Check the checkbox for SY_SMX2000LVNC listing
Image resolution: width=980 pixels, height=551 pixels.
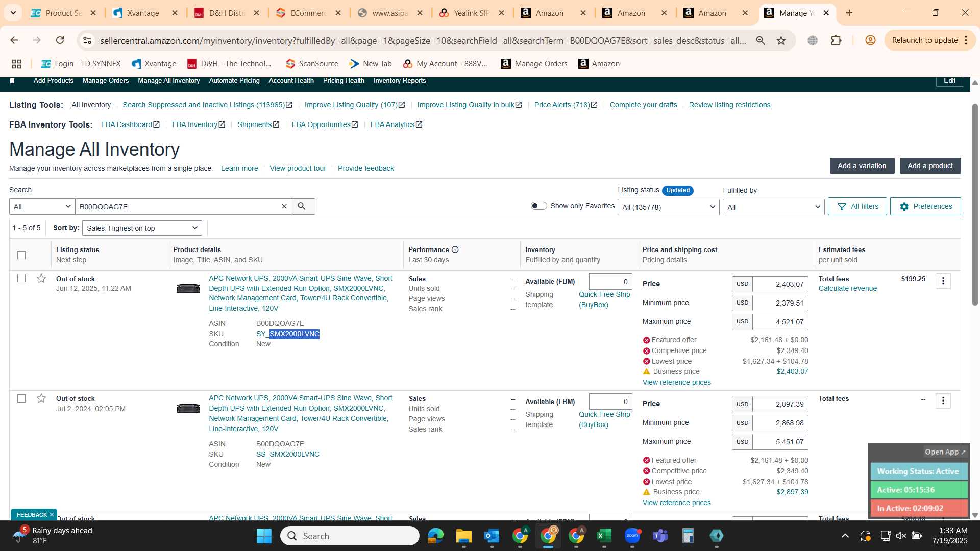point(21,278)
